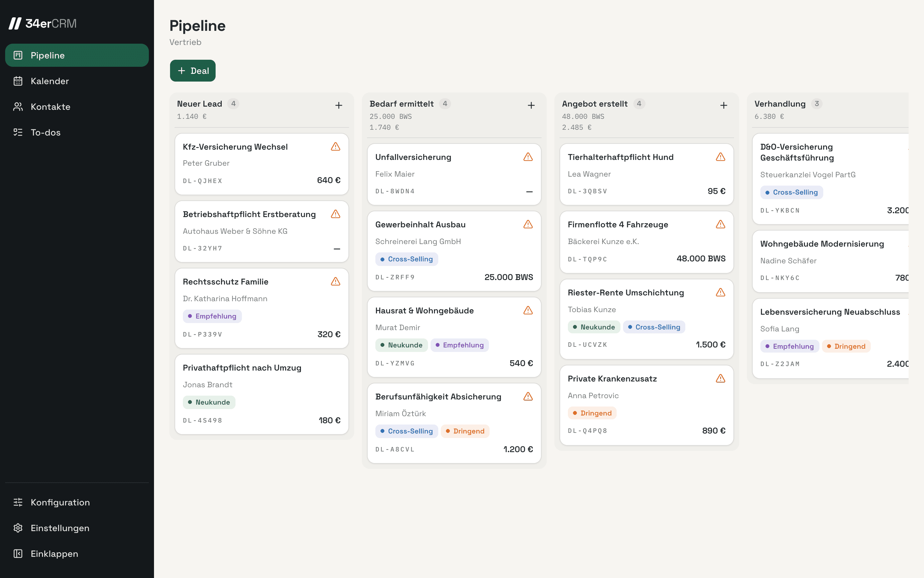Click the Einstellungen gear icon
This screenshot has width=924, height=578.
(18, 528)
